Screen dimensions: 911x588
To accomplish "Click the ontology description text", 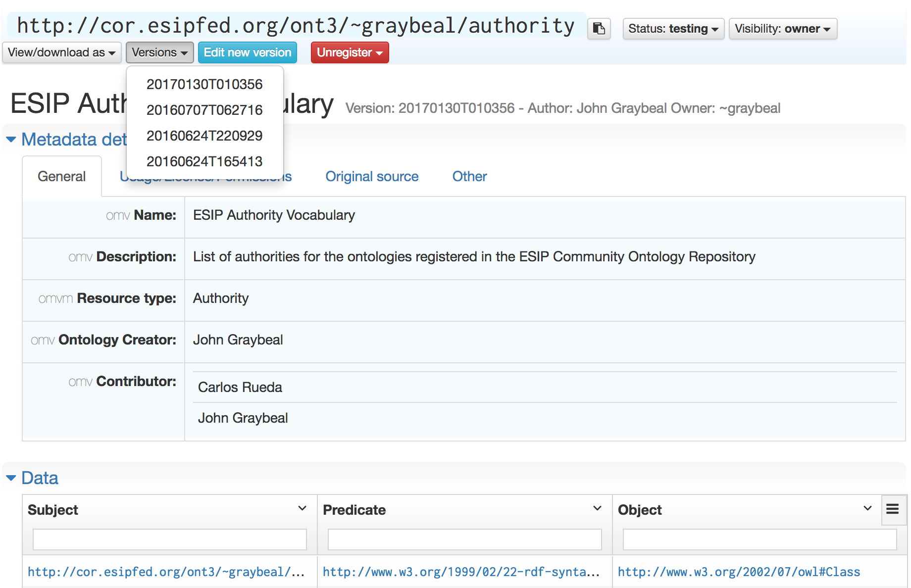I will pyautogui.click(x=474, y=257).
